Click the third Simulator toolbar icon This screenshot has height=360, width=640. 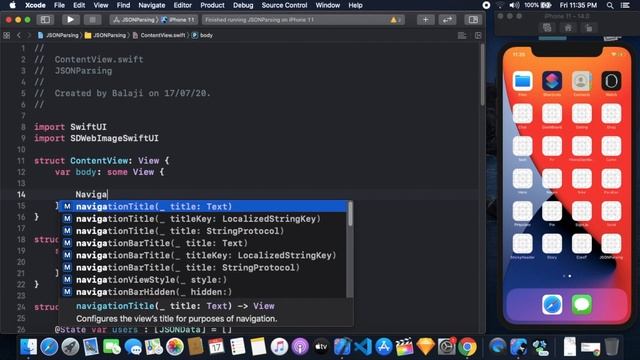pos(589,28)
